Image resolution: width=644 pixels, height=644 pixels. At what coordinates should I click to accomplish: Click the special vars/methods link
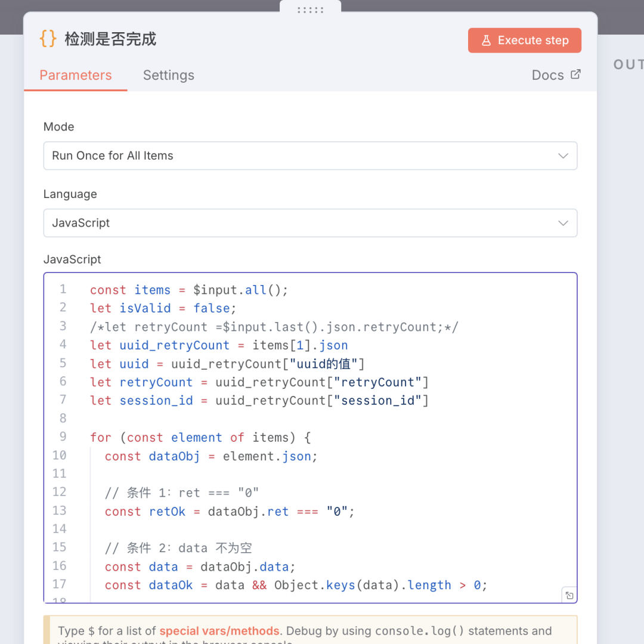(x=220, y=631)
